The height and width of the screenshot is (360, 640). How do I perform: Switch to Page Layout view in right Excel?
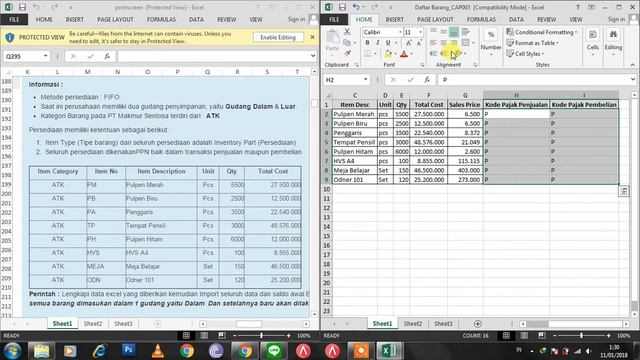tap(524, 336)
